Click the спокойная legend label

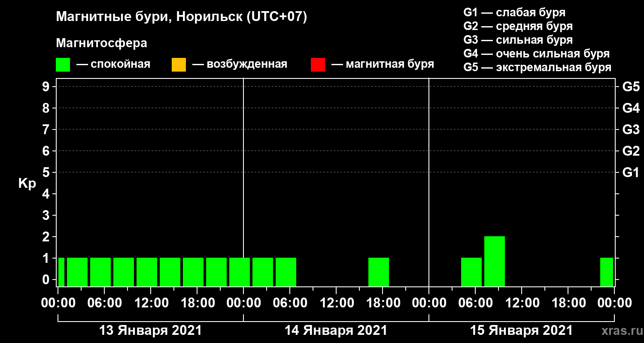(120, 65)
